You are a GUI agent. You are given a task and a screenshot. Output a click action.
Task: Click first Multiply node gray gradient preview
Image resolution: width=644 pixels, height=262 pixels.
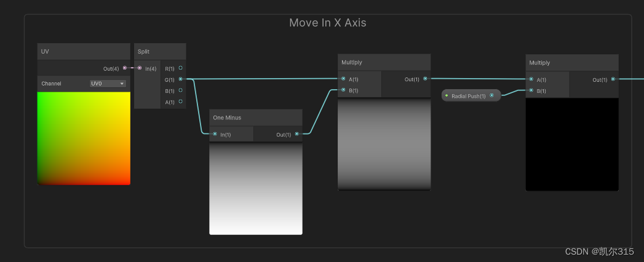click(384, 144)
